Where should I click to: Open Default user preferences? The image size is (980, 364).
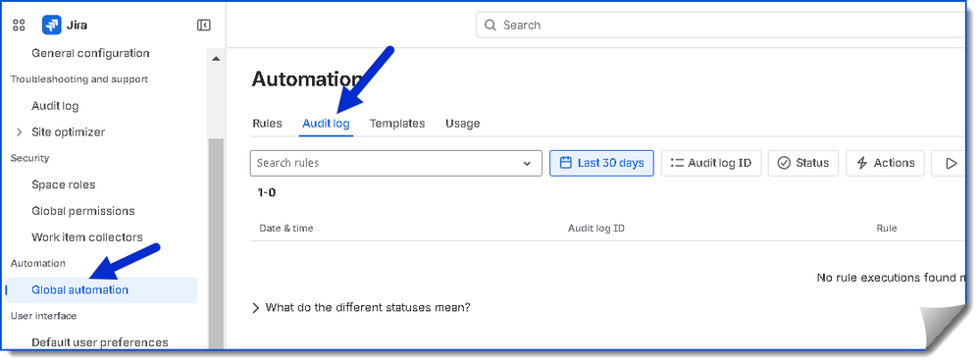pos(100,342)
